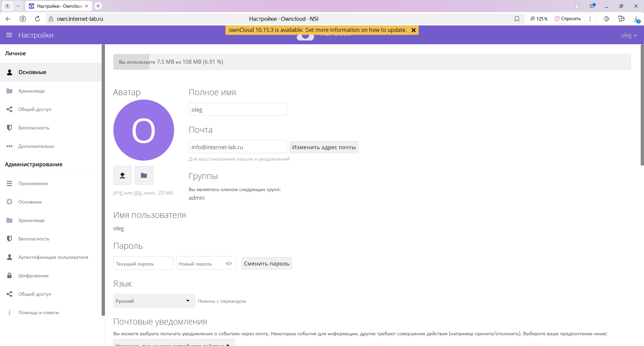Image resolution: width=644 pixels, height=346 pixels.
Task: Click the upload avatar arrow icon
Action: click(122, 175)
